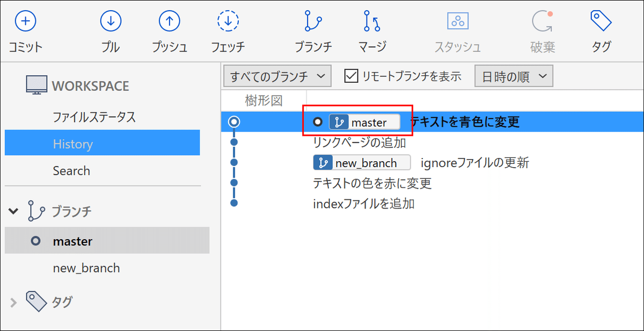Click the graph node of the リンクページの追加 commit

click(x=233, y=142)
